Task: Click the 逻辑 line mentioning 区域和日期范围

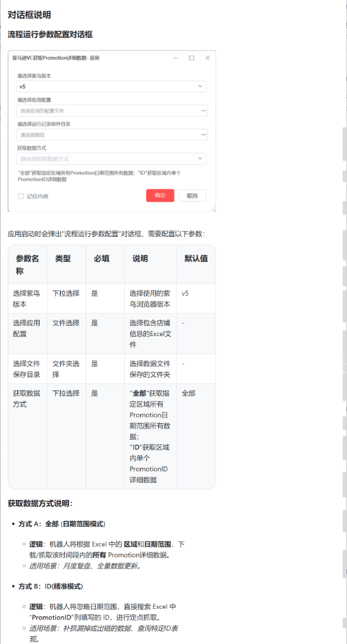Action: point(107,549)
